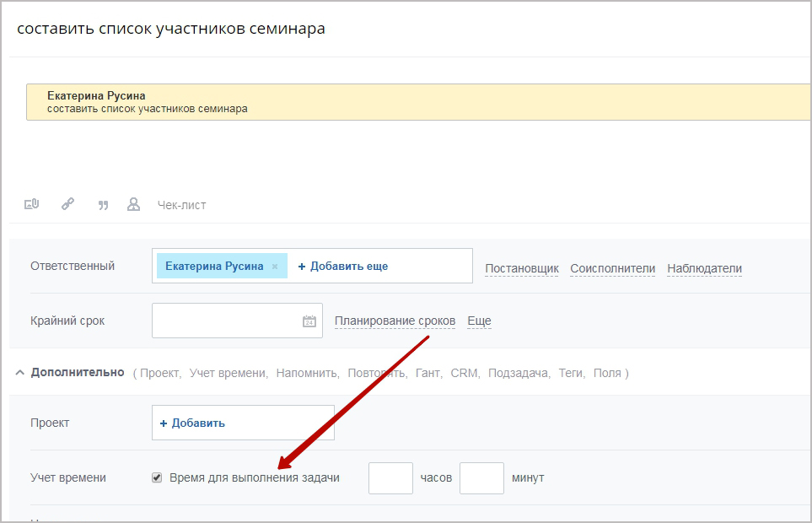Image resolution: width=812 pixels, height=523 pixels.
Task: Click the quote marks icon
Action: tap(103, 206)
